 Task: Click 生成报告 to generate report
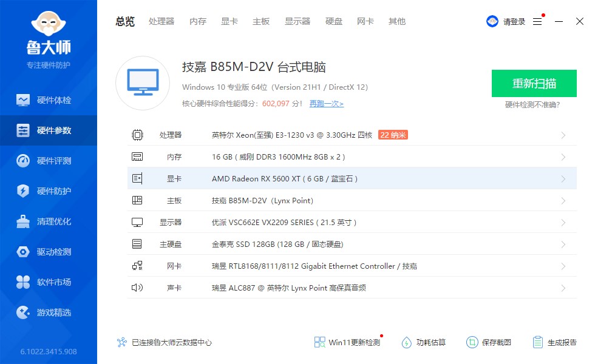pyautogui.click(x=554, y=342)
